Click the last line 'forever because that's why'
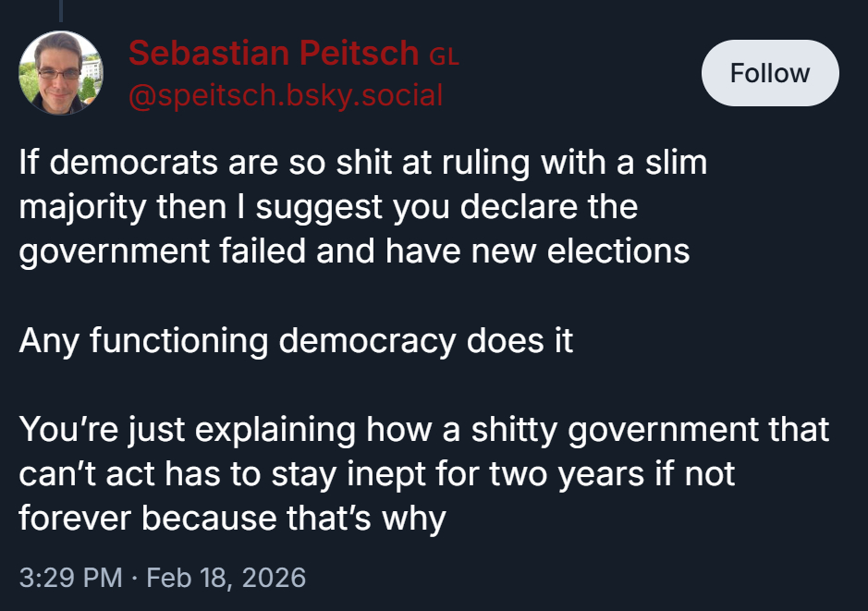 click(232, 518)
